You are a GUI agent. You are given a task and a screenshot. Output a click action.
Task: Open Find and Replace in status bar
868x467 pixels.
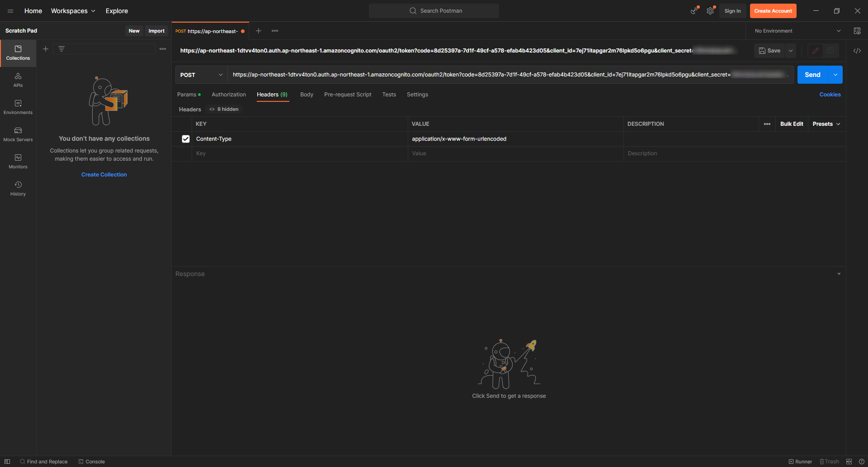44,462
